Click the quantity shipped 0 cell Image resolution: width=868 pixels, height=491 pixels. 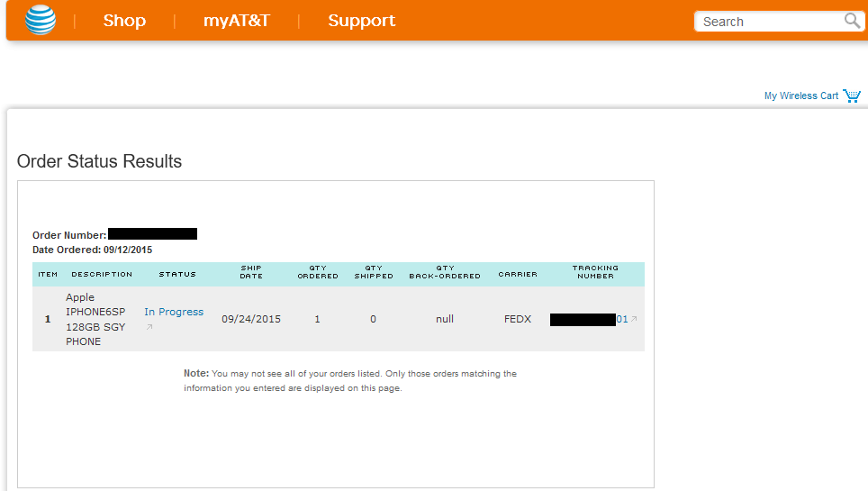point(373,319)
